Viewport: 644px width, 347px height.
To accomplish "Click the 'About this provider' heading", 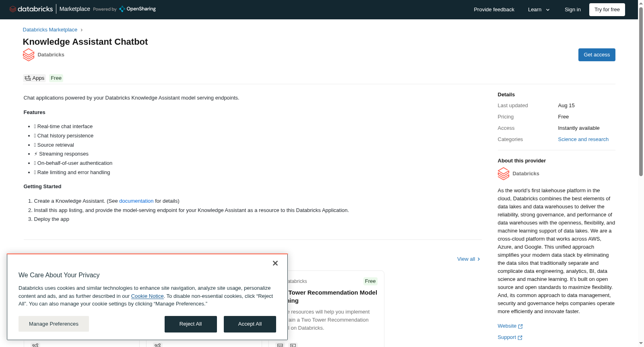I will [522, 161].
